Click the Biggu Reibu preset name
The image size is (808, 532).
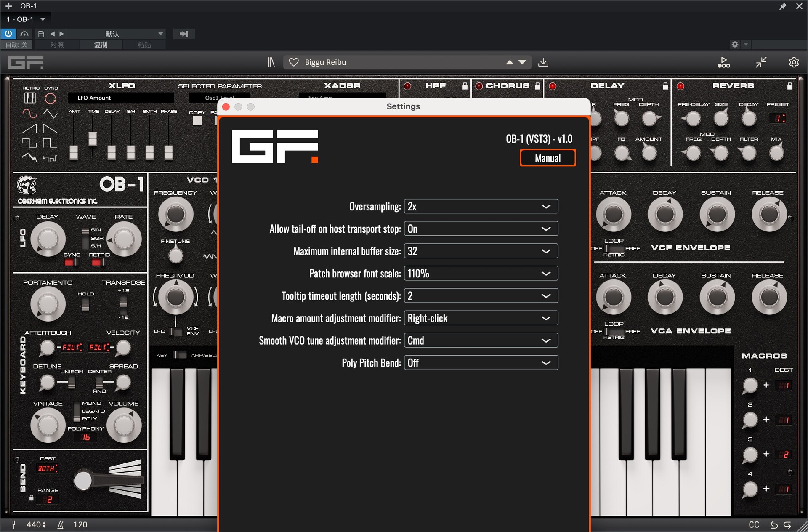[325, 62]
